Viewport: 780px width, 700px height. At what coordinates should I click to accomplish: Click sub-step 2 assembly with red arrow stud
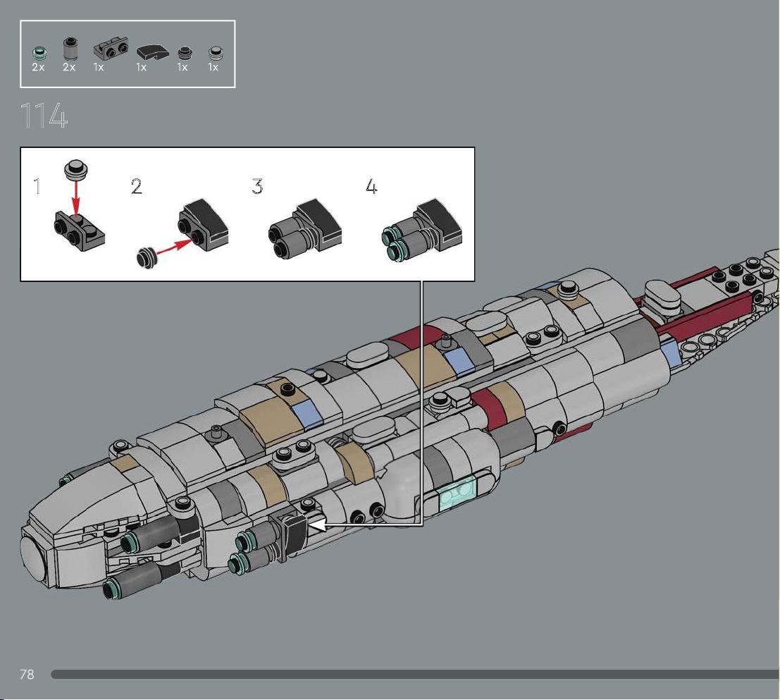tap(182, 233)
